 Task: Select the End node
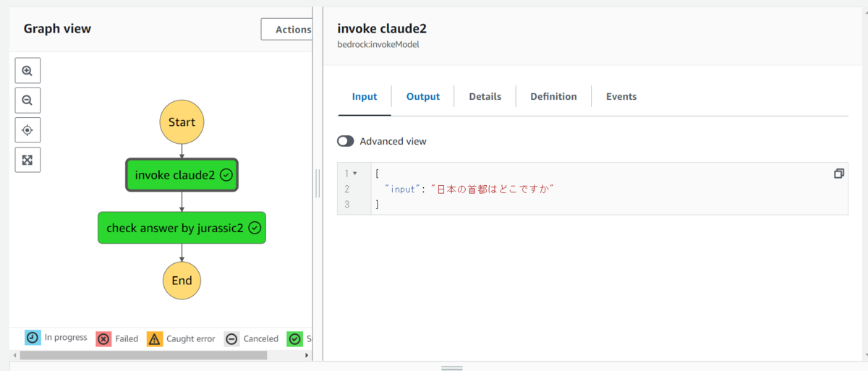tap(182, 281)
